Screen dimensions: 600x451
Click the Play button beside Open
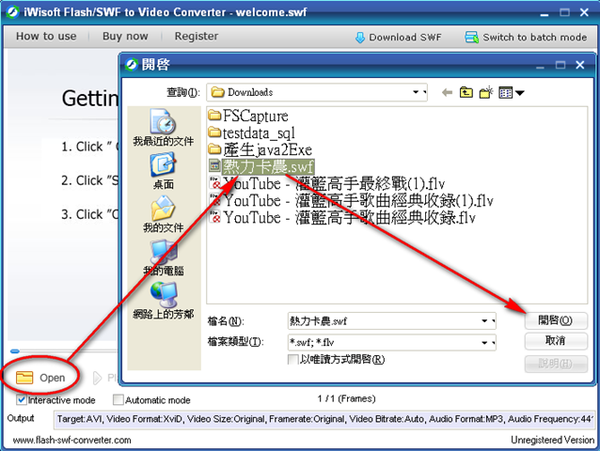pyautogui.click(x=104, y=378)
